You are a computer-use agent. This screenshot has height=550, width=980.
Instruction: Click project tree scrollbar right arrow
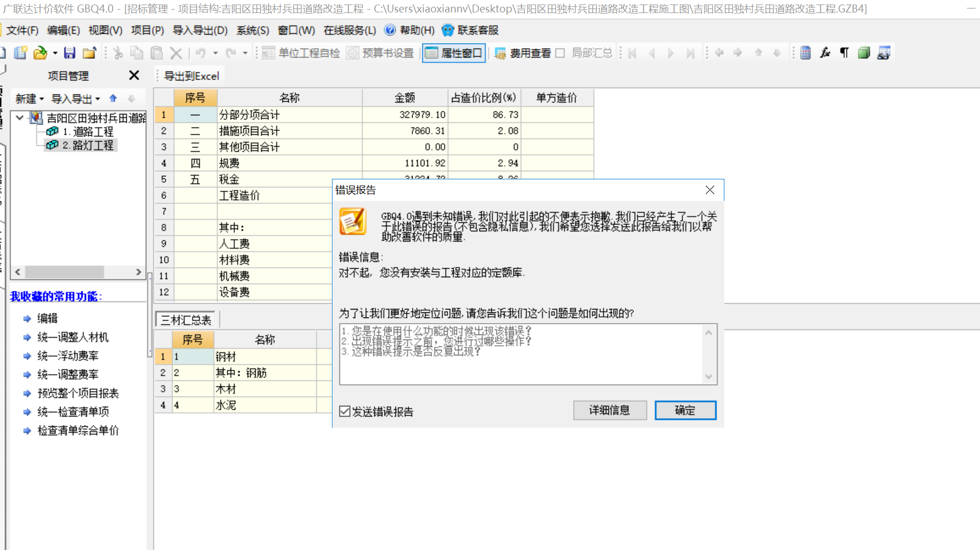click(x=139, y=272)
